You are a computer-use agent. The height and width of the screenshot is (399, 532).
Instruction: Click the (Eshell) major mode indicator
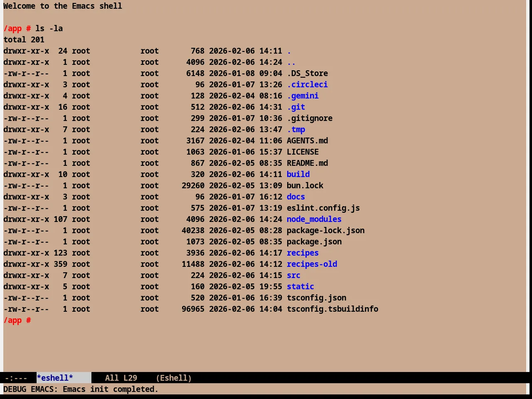click(174, 378)
